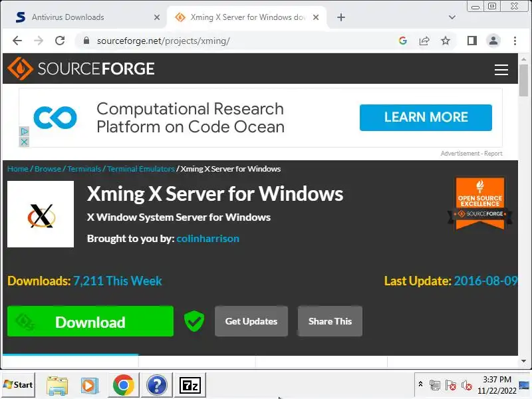Screen dimensions: 532x399
Task: Click the Google icon in address bar
Action: 403,41
